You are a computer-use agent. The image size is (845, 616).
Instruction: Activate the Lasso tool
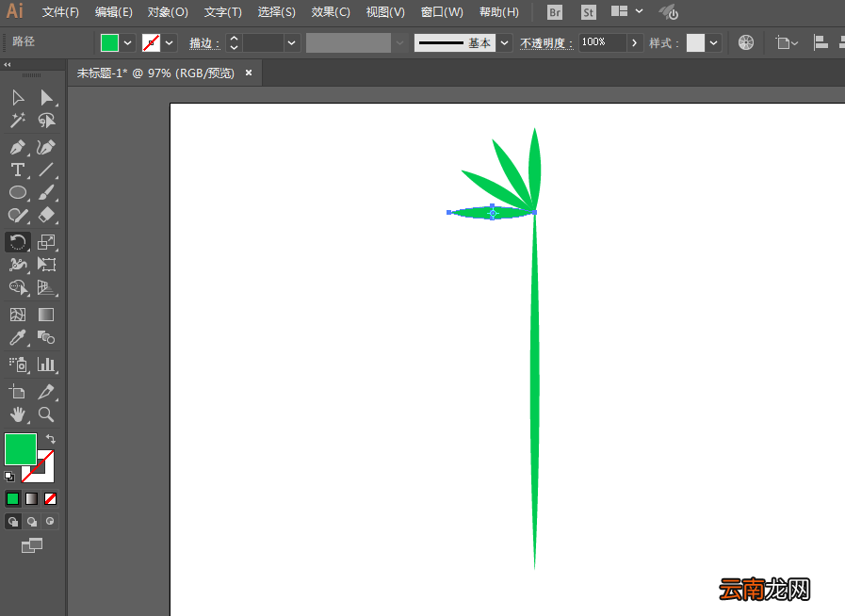(x=46, y=121)
